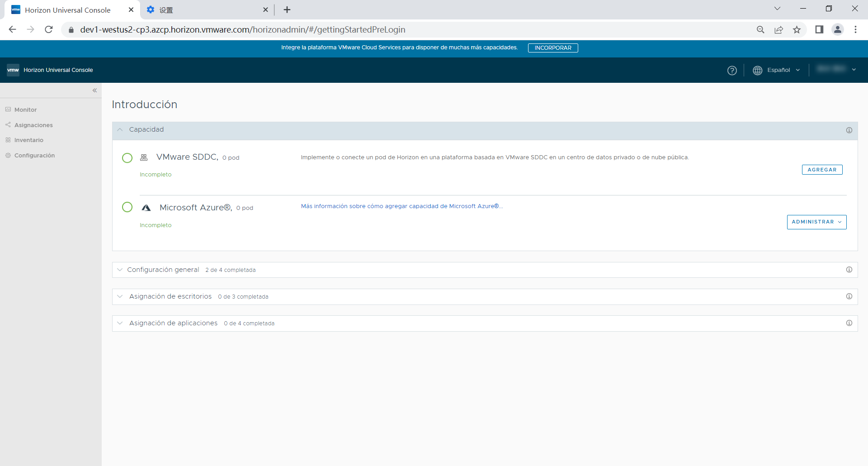Viewport: 868px width, 466px height.
Task: Click the vmw logo in header
Action: coord(13,70)
